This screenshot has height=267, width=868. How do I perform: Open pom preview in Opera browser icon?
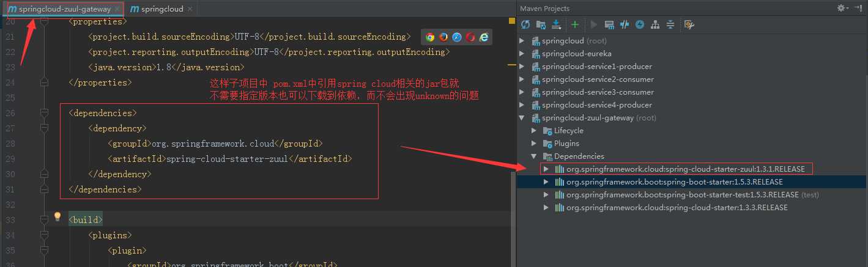470,37
